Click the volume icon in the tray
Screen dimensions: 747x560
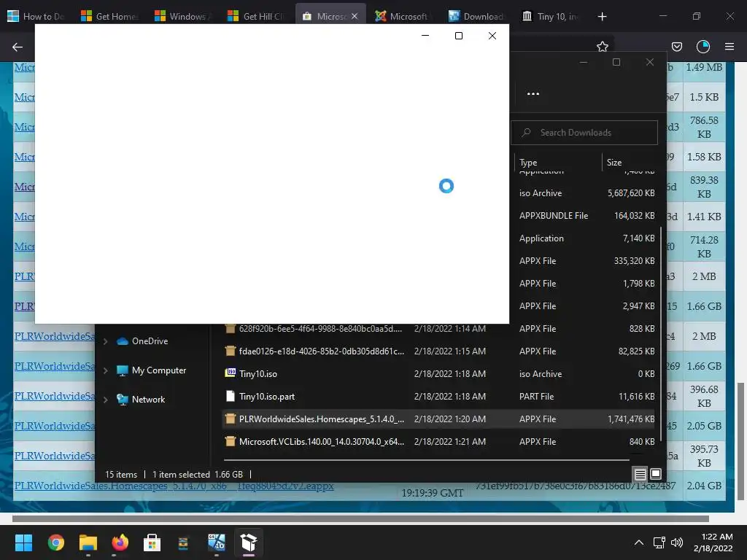click(x=676, y=542)
